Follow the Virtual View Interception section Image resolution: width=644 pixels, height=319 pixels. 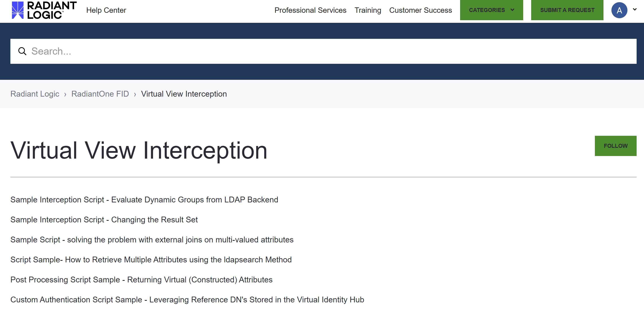[x=615, y=146]
